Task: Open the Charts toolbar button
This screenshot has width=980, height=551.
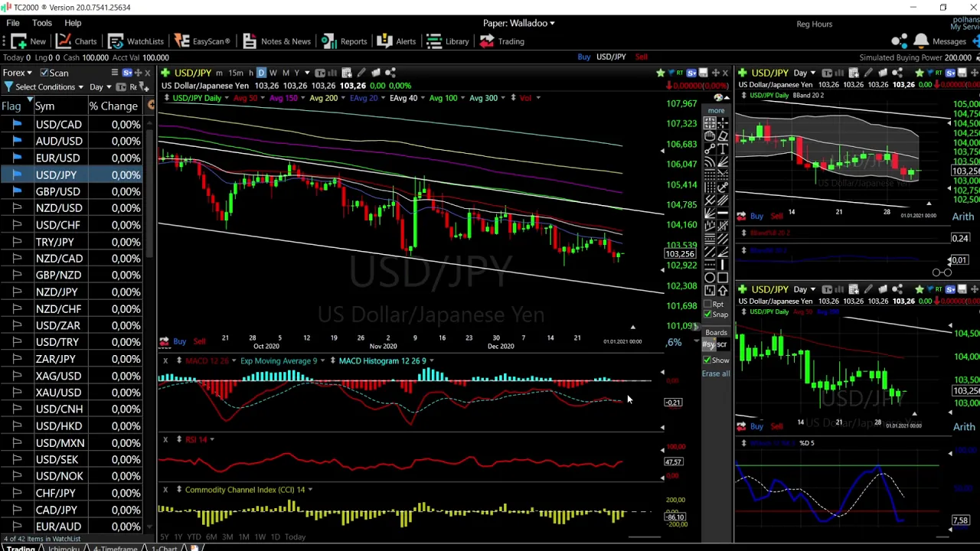Action: click(76, 41)
